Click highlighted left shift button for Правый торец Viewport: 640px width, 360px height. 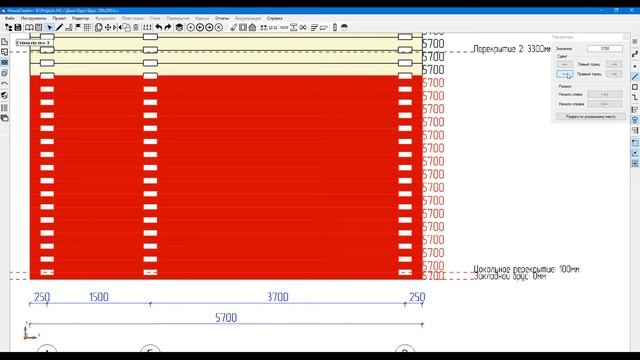click(x=565, y=74)
